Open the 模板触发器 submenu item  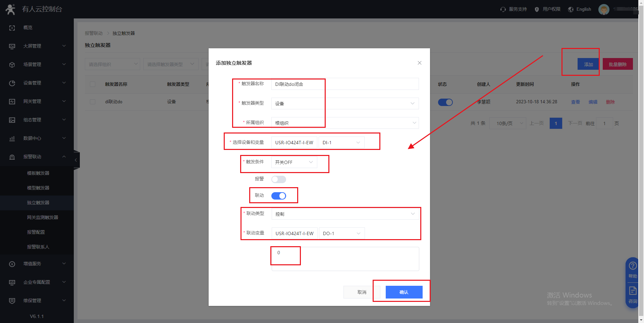click(x=38, y=173)
